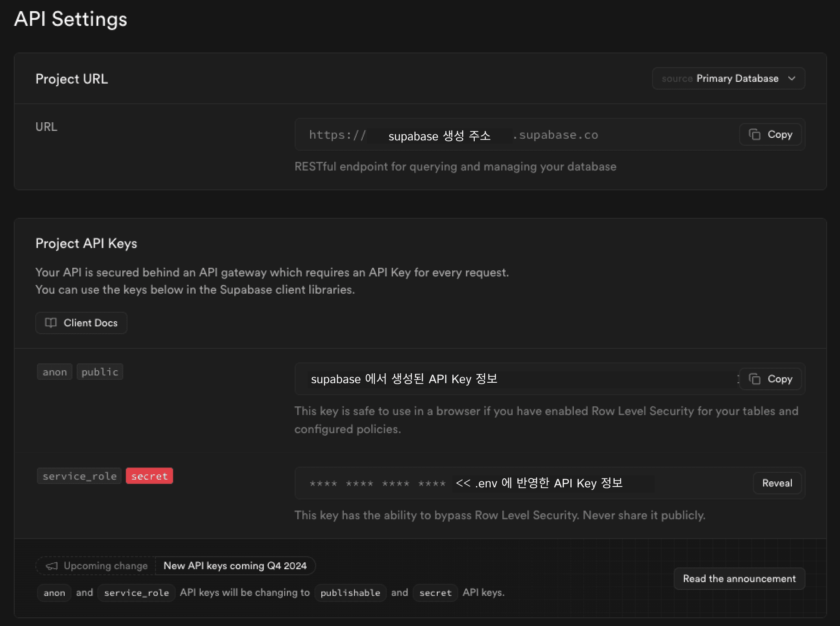
Task: Reveal the service_role secret key
Action: (777, 483)
